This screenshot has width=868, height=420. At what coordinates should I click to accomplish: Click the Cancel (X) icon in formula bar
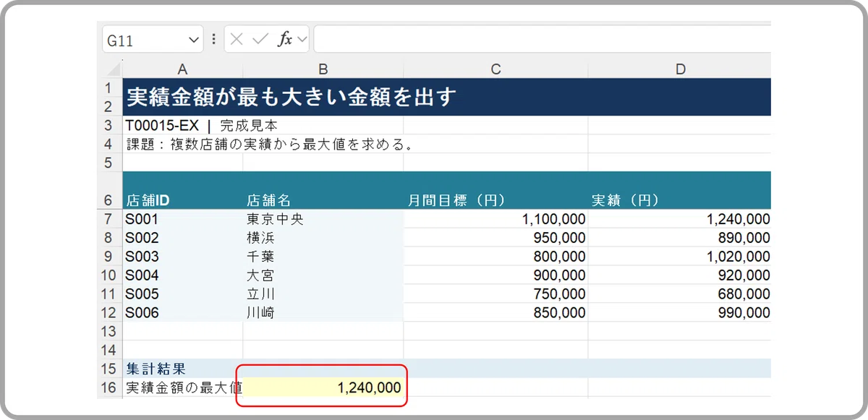click(x=236, y=39)
